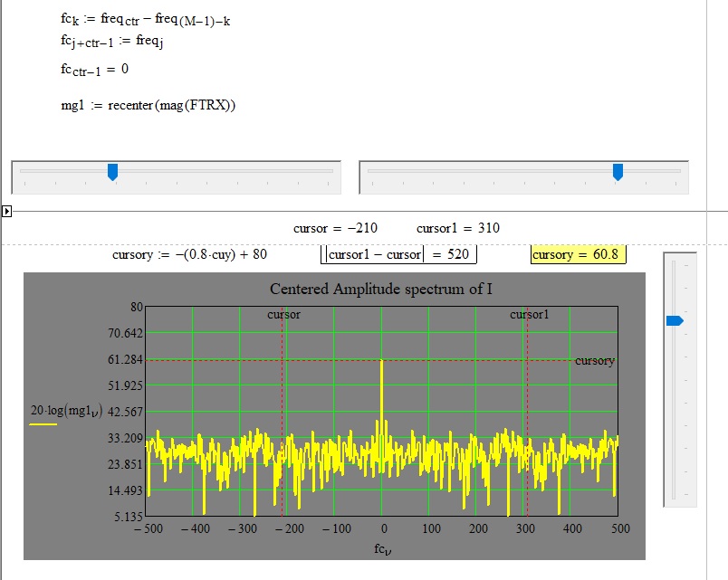Screen dimensions: 728x580
Task: Select the fcj+ctr-1 definition equation
Action: click(110, 40)
